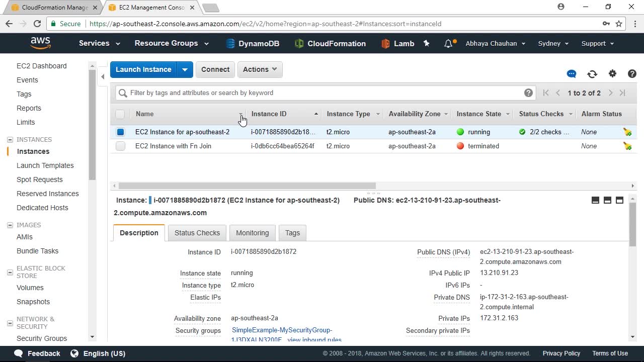Open Spot Requests in sidebar

click(40, 179)
